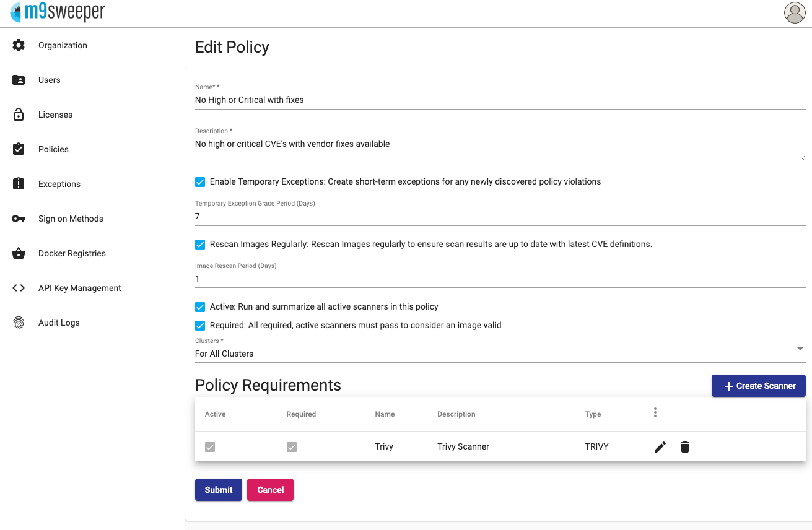The width and height of the screenshot is (812, 530).
Task: Open the three-dot table column menu
Action: pos(655,413)
